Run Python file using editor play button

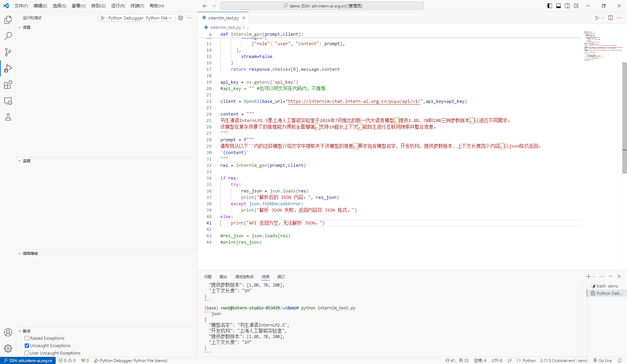click(597, 18)
